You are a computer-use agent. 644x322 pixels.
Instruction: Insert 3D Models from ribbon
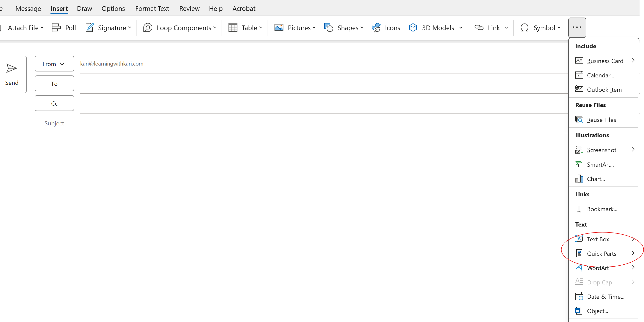click(x=432, y=27)
